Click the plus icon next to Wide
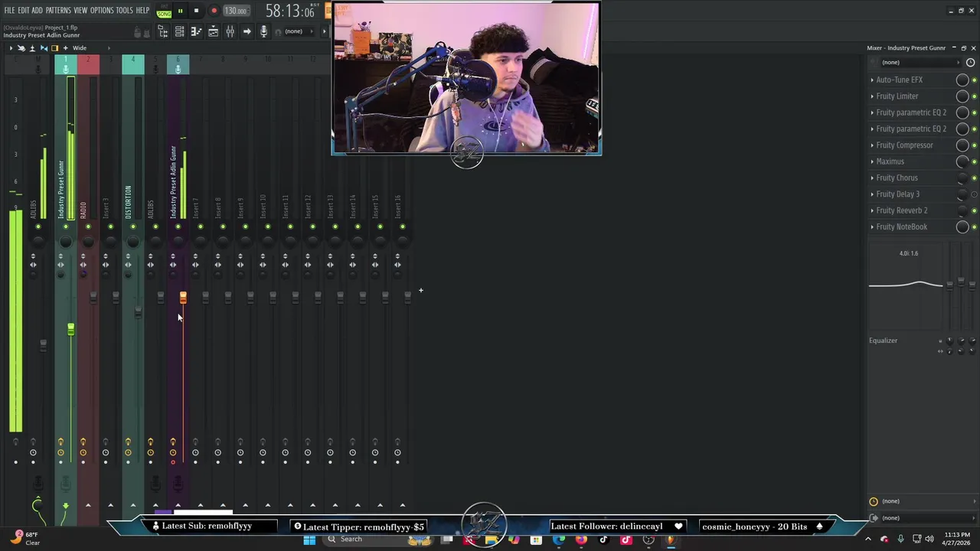The width and height of the screenshot is (980, 551). (65, 48)
